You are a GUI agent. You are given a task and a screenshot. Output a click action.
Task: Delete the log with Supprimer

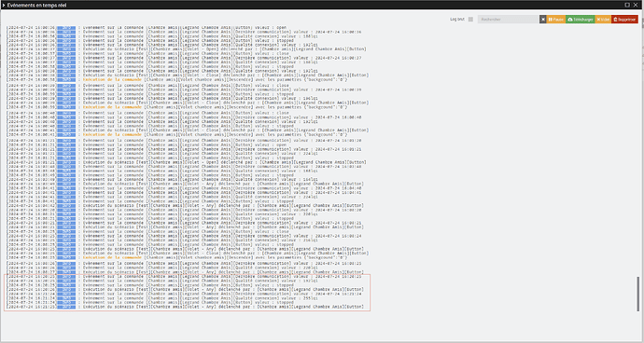(x=624, y=20)
